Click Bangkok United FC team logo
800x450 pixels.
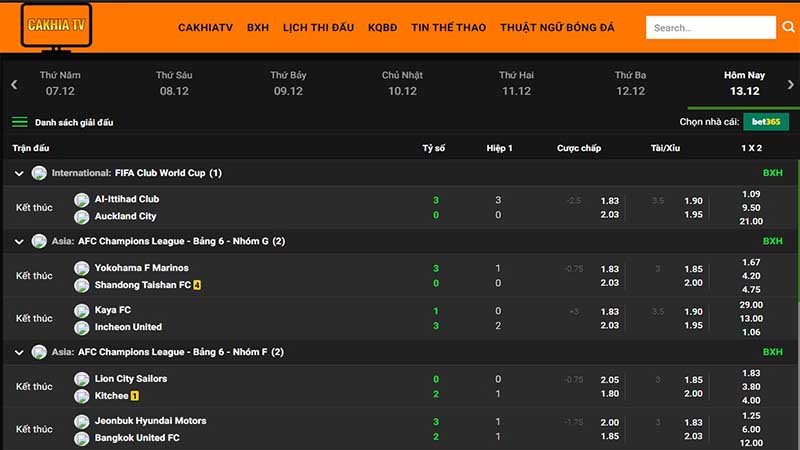[82, 438]
